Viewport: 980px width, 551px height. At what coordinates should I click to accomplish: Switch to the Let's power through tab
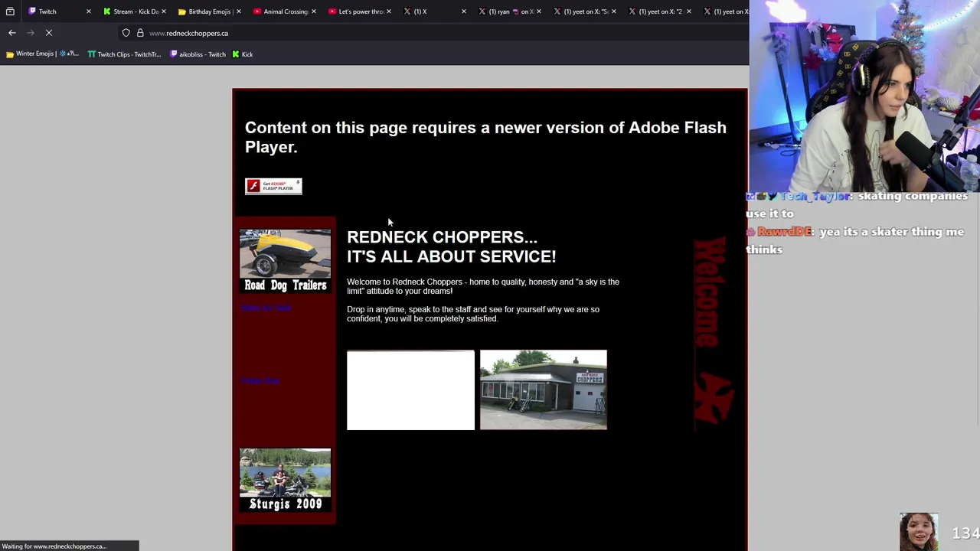(x=360, y=11)
